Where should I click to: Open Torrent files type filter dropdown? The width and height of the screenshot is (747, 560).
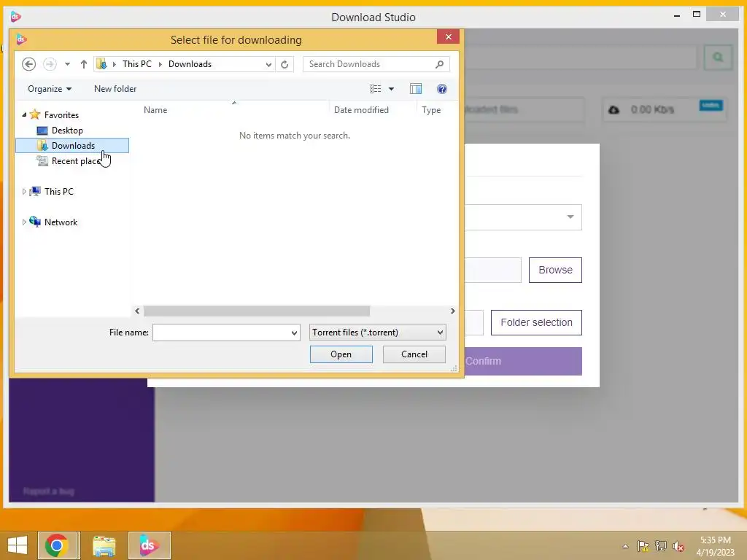377,332
